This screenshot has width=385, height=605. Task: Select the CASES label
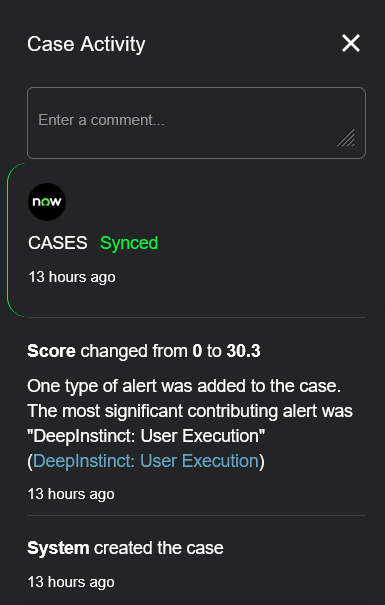(58, 243)
